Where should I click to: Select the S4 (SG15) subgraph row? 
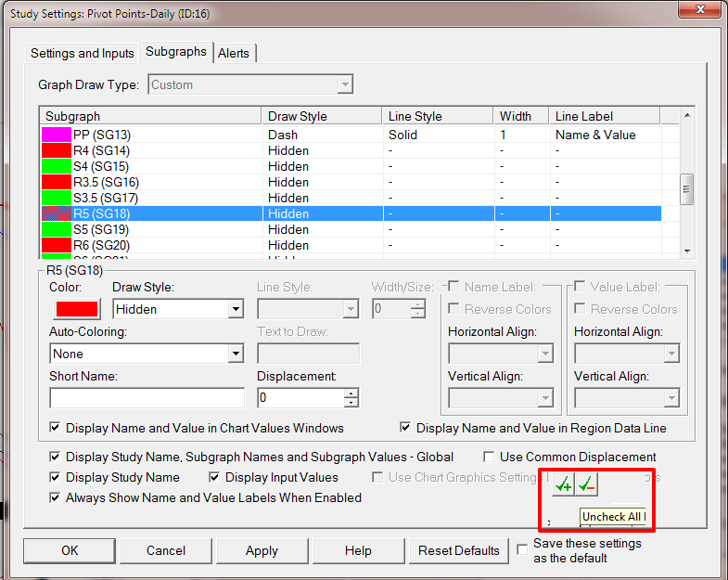(x=351, y=166)
